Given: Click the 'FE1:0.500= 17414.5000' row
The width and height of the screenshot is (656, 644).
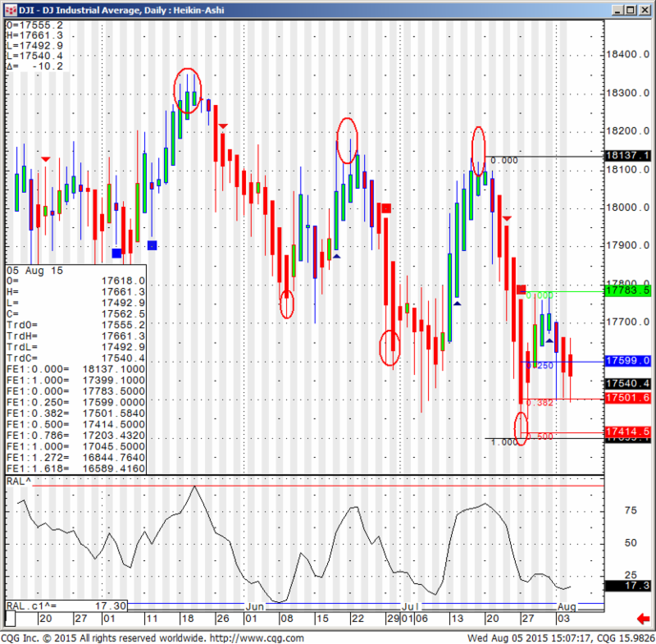Looking at the screenshot, I should coord(75,424).
